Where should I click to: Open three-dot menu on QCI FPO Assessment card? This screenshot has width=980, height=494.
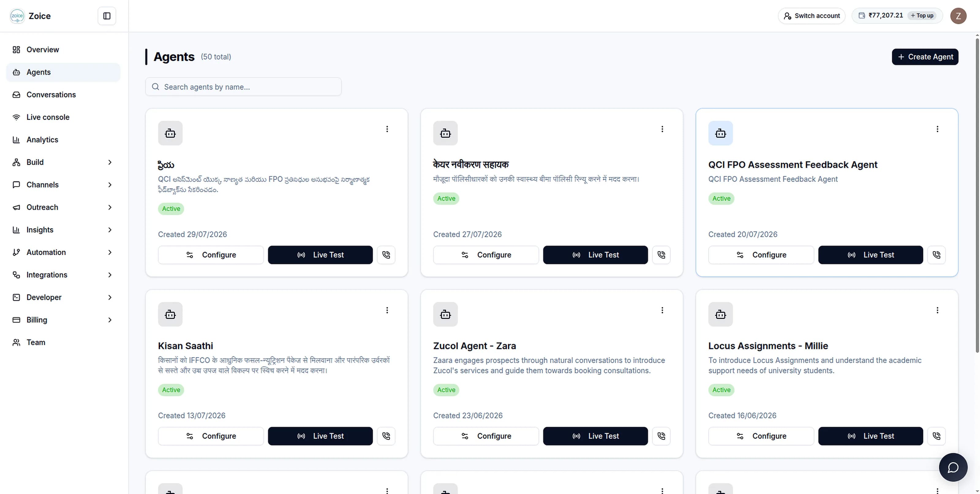[x=937, y=129]
